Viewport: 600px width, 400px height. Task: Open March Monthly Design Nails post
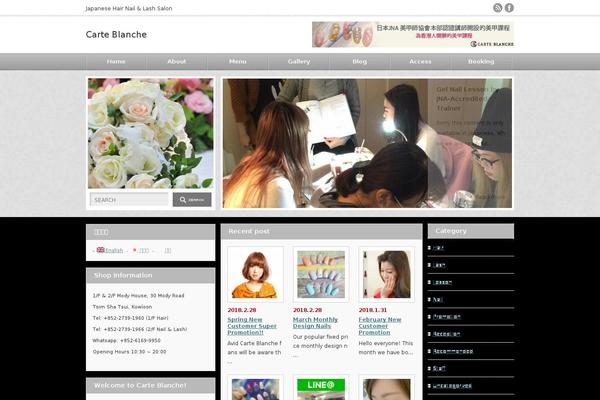point(315,323)
